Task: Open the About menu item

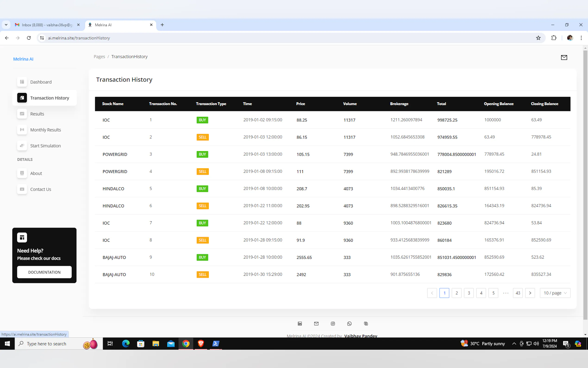Action: pos(36,173)
